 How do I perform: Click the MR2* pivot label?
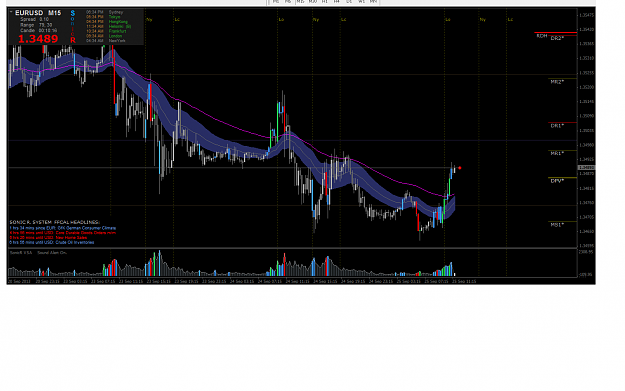coord(557,82)
